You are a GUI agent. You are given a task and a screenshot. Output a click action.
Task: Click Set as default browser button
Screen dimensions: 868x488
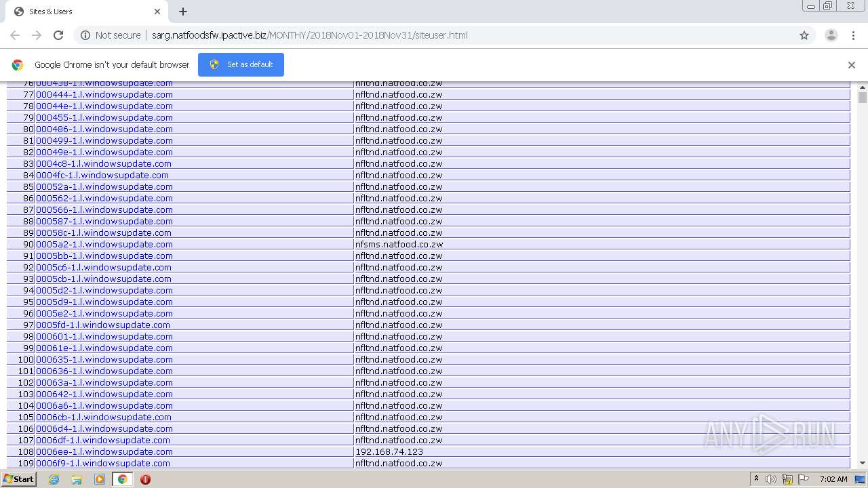tap(241, 64)
